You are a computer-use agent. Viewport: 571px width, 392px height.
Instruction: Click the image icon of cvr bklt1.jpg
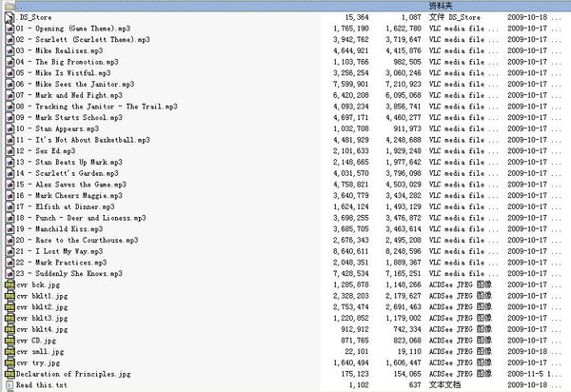(10, 296)
